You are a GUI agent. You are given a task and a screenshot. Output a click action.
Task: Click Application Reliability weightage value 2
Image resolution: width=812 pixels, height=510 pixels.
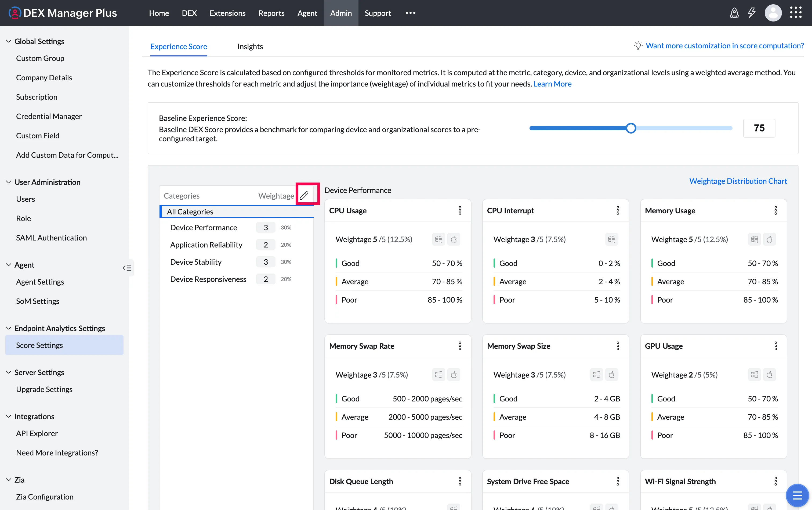pos(266,245)
